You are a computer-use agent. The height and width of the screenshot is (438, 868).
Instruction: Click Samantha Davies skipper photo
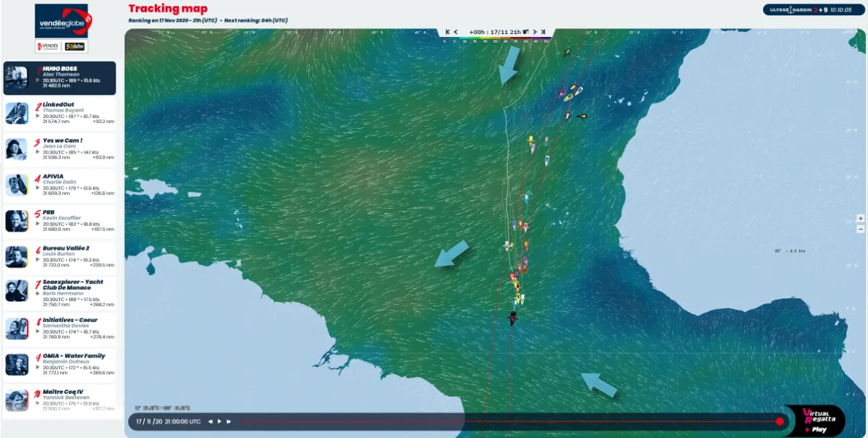(x=16, y=329)
